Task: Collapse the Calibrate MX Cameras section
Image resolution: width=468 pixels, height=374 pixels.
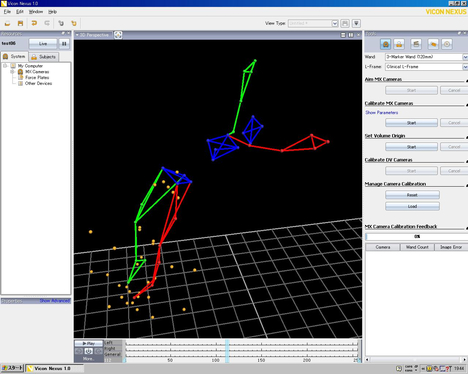Action: (466, 104)
